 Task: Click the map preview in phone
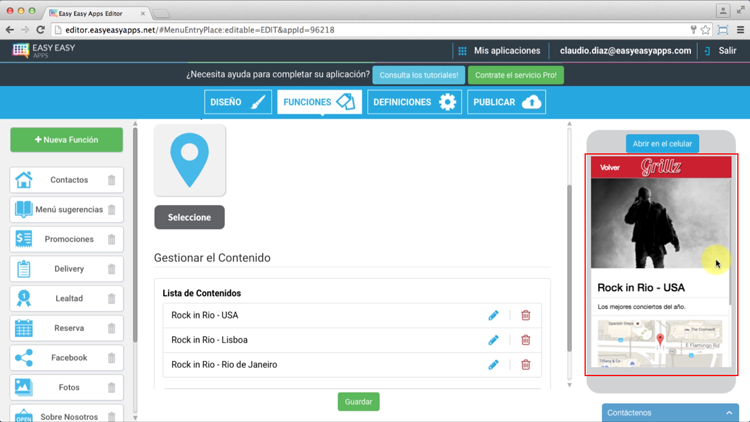tap(660, 343)
